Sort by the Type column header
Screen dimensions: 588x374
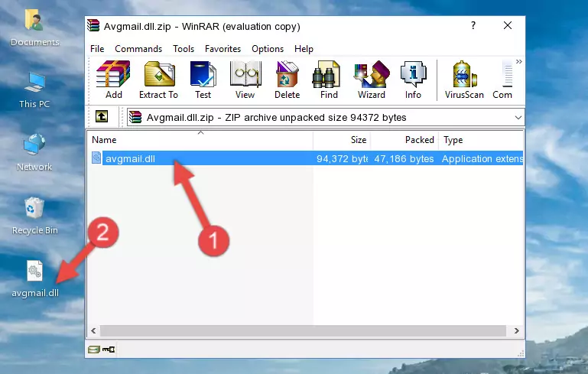pyautogui.click(x=481, y=139)
